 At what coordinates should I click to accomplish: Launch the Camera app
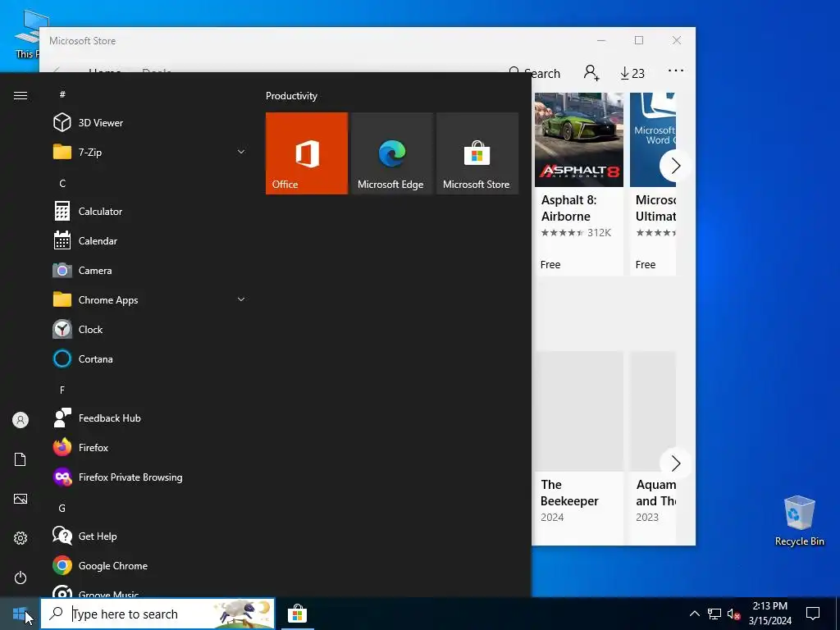click(150, 270)
